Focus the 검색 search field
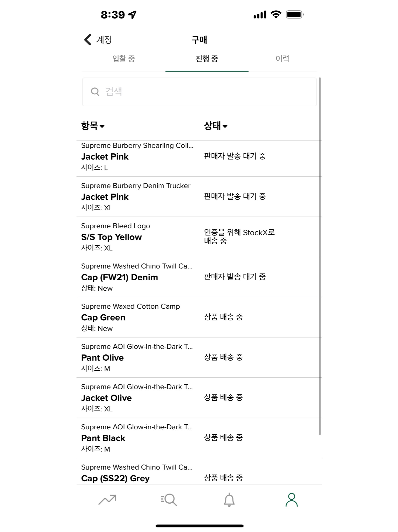The image size is (398, 532). point(199,92)
